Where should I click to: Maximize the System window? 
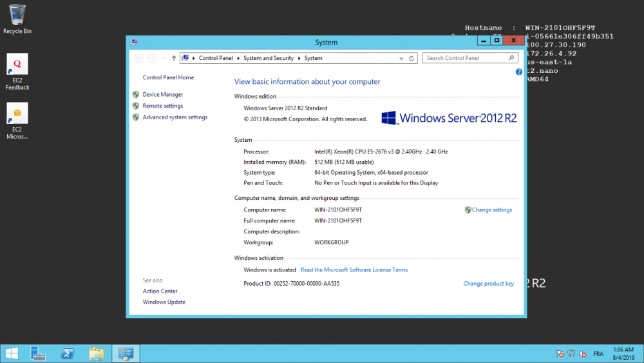[x=497, y=40]
